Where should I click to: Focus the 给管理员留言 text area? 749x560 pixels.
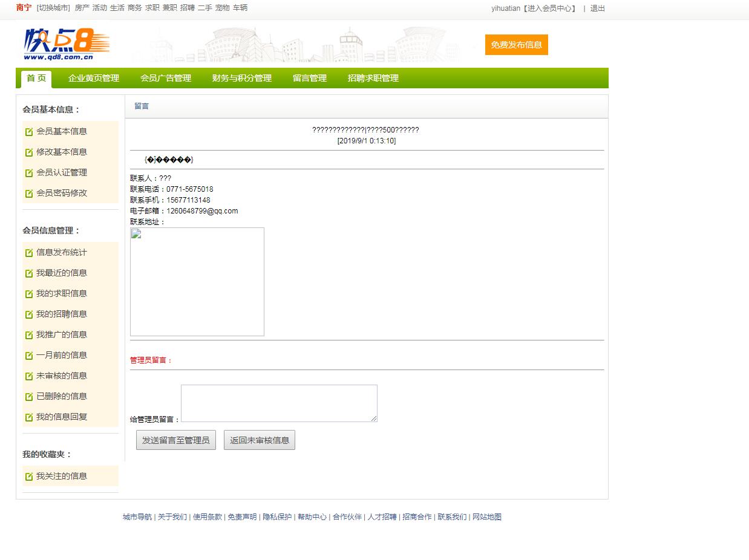tap(279, 403)
